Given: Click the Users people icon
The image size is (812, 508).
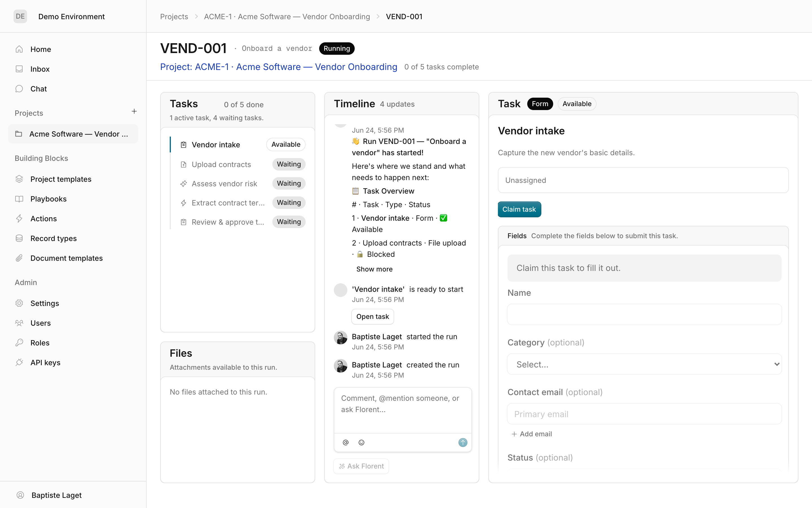Looking at the screenshot, I should click(x=19, y=323).
